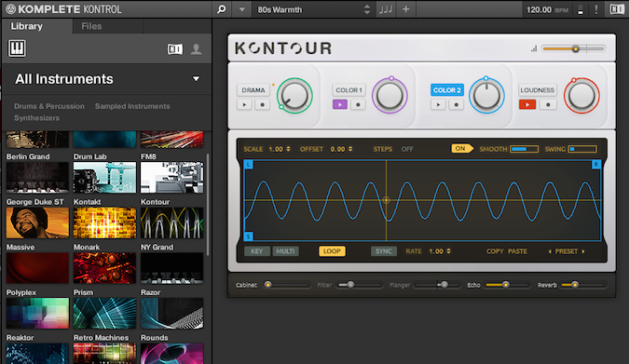Select the Drum Lab instrument thumbnail

point(104,177)
